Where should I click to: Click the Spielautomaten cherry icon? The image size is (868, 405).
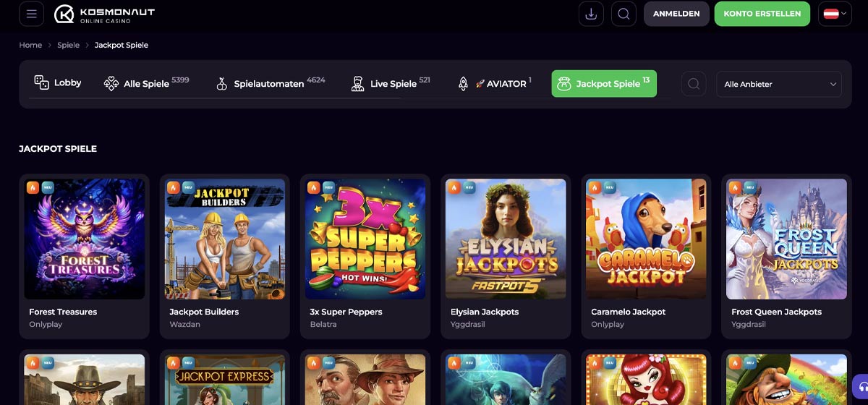(x=222, y=84)
